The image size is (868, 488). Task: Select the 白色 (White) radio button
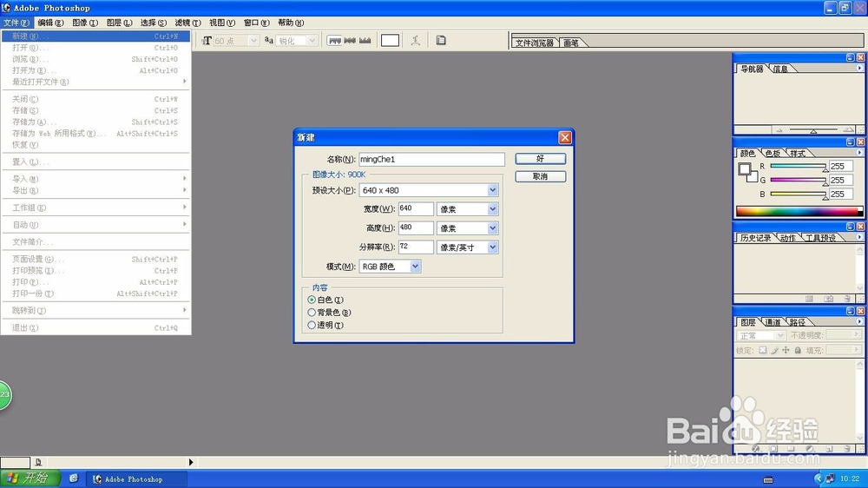tap(312, 300)
